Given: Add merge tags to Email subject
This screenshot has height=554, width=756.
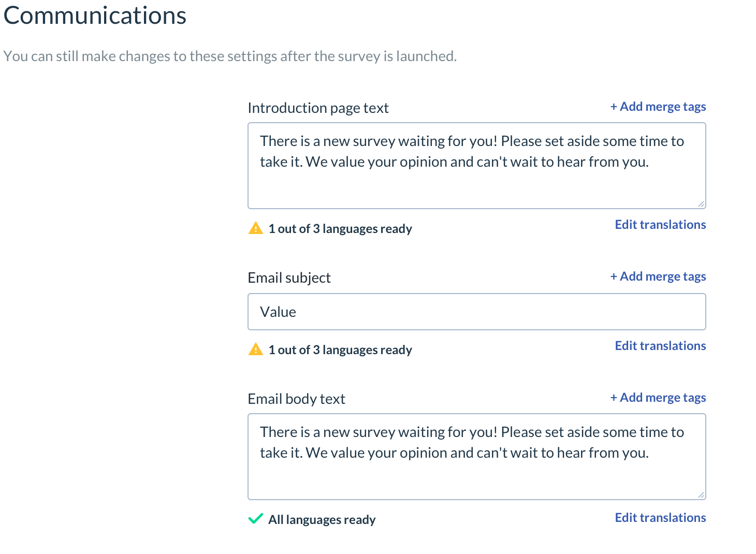Looking at the screenshot, I should click(658, 276).
